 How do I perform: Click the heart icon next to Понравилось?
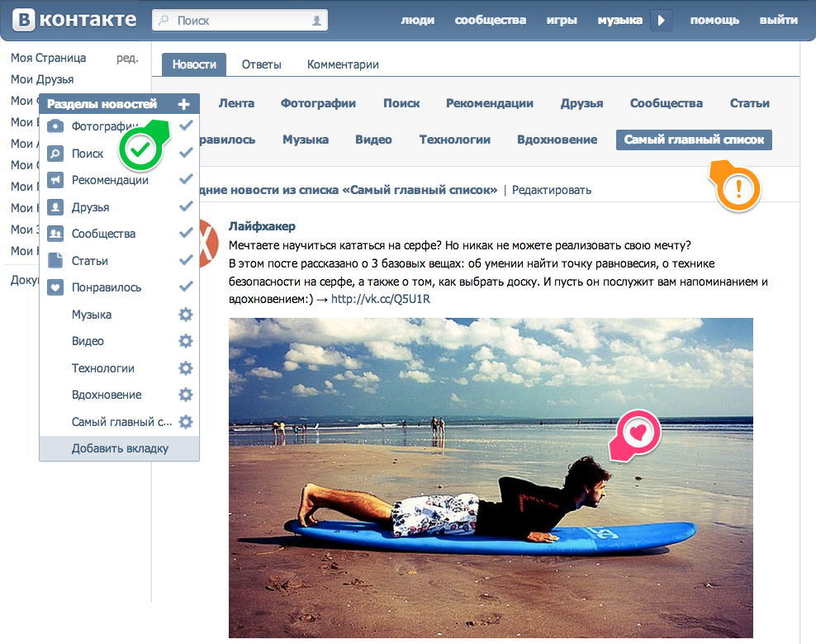pos(54,287)
